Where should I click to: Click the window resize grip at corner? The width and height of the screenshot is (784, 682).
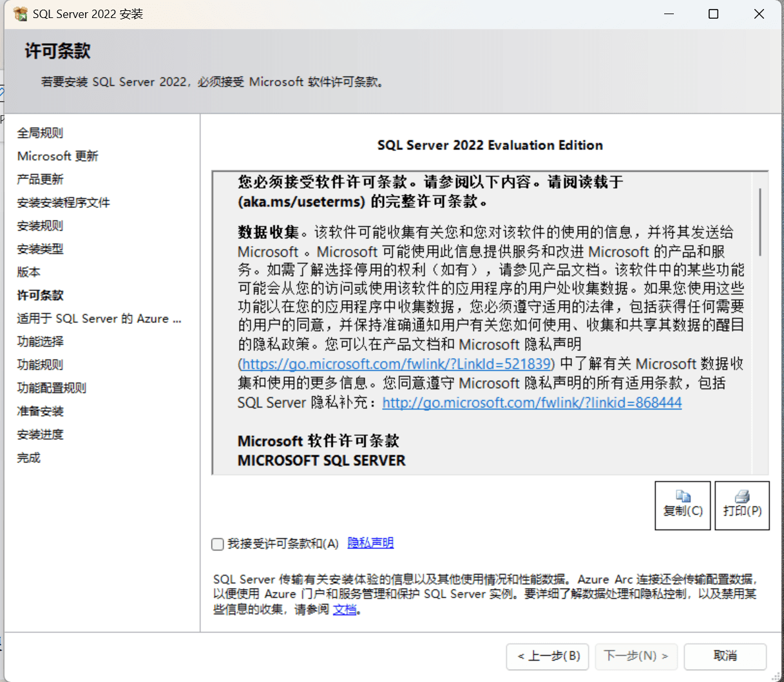coord(776,675)
